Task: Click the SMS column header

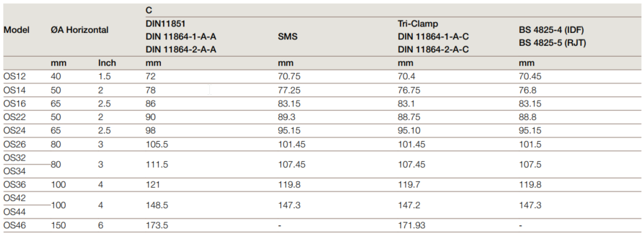Action: pos(287,37)
